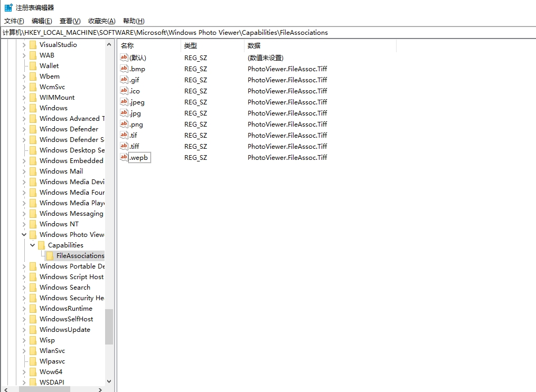Image resolution: width=536 pixels, height=392 pixels.
Task: Select the .wepb value name
Action: 139,157
